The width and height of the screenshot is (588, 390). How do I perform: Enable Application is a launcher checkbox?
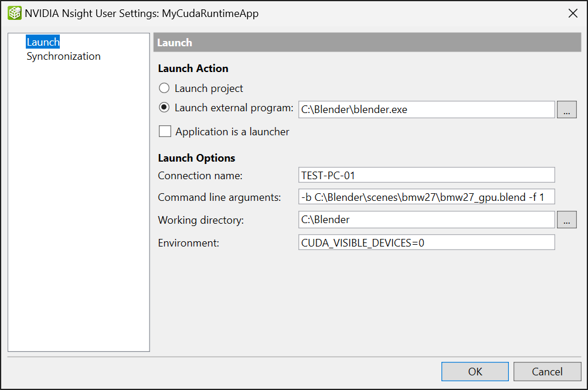point(165,132)
